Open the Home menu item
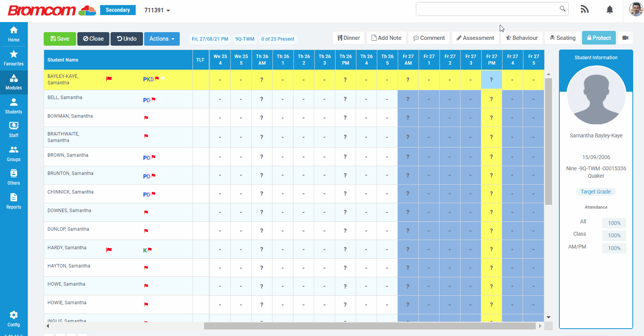This screenshot has width=644, height=336. tap(14, 34)
